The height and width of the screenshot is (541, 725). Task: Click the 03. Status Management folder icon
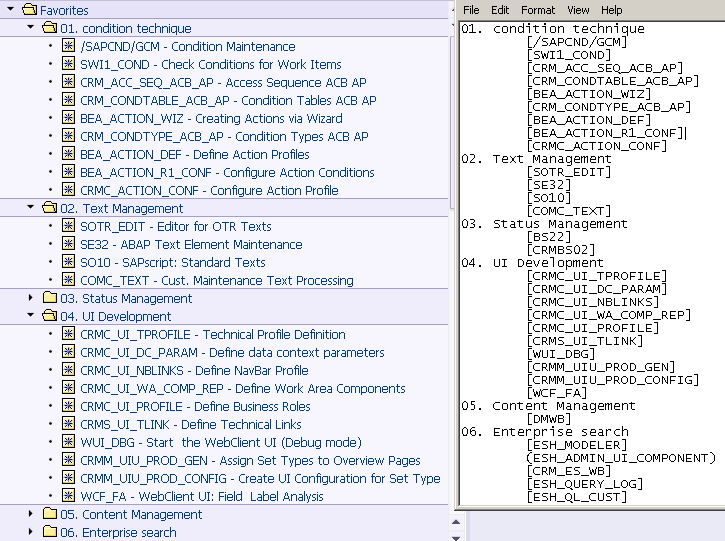[50, 297]
